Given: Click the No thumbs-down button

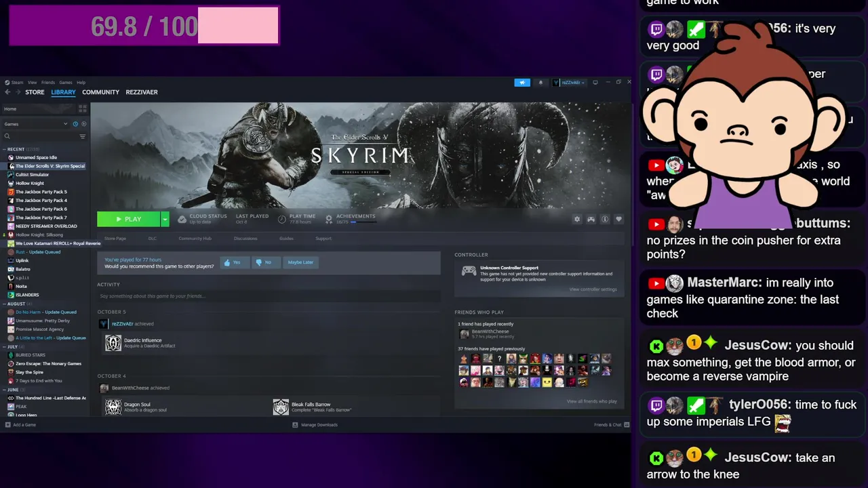Looking at the screenshot, I should tap(267, 262).
